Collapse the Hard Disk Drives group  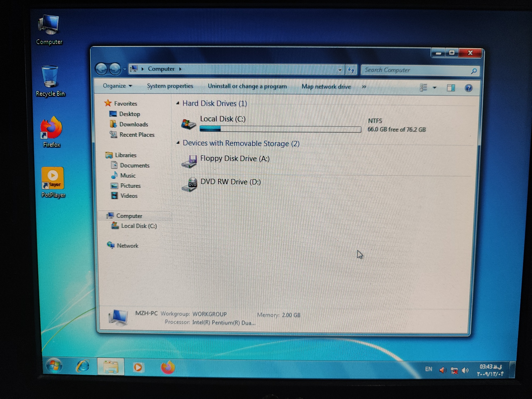click(178, 103)
